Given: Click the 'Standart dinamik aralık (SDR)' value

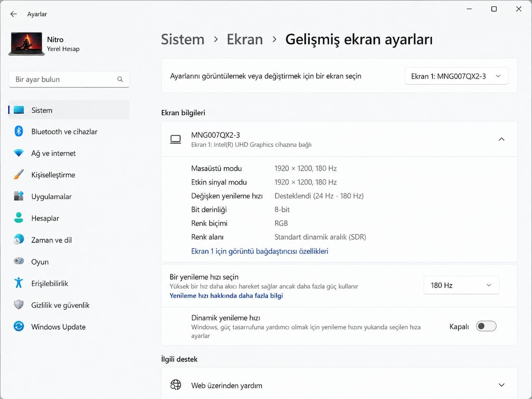Looking at the screenshot, I should pyautogui.click(x=320, y=237).
